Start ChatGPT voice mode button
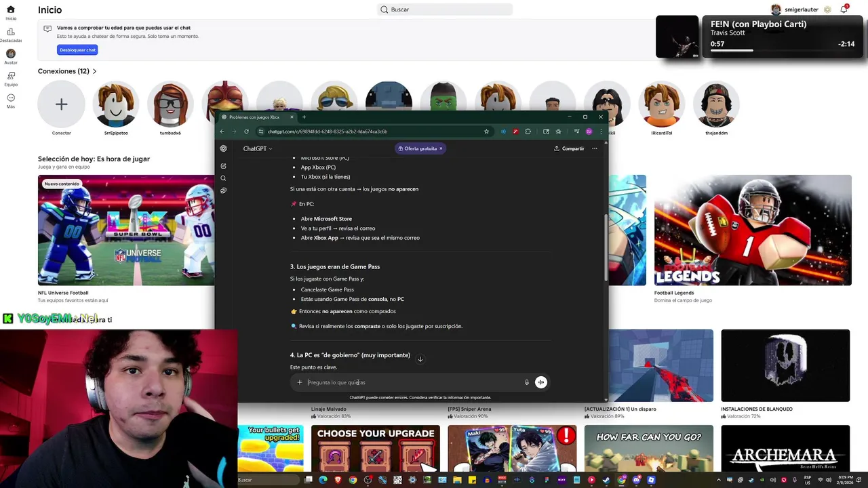 [540, 382]
